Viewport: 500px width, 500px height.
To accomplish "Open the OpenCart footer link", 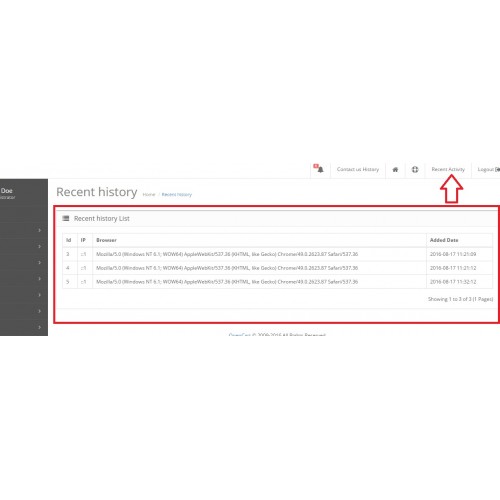I will (240, 334).
